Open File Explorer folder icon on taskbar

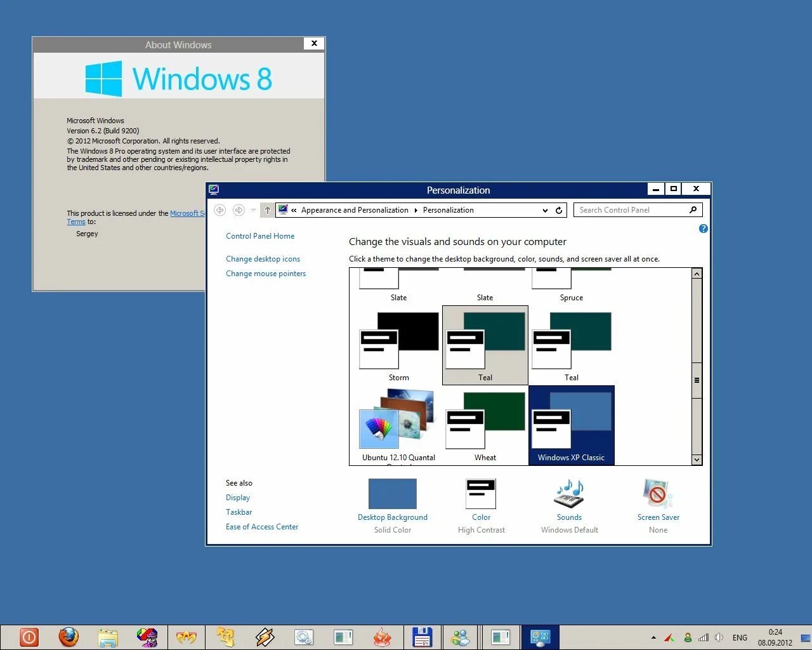[108, 637]
